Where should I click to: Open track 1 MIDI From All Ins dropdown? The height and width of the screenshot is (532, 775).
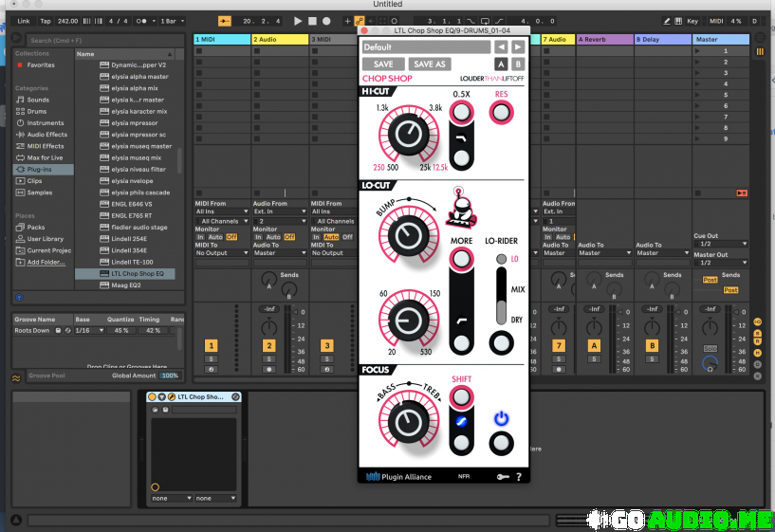tap(221, 211)
